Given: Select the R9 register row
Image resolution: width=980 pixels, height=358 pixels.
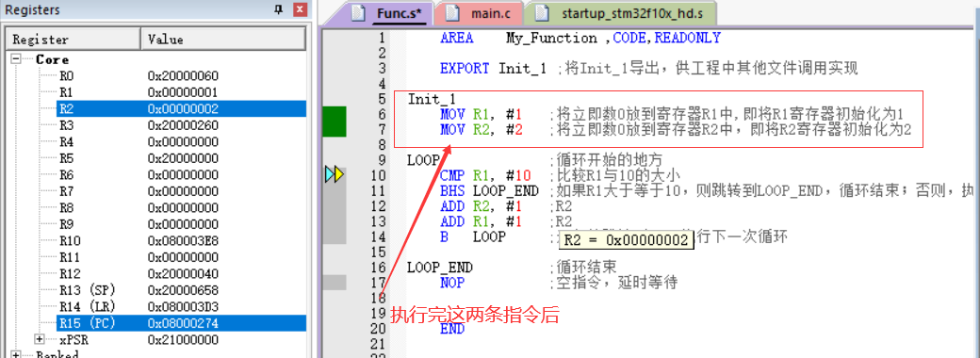Looking at the screenshot, I should (181, 224).
